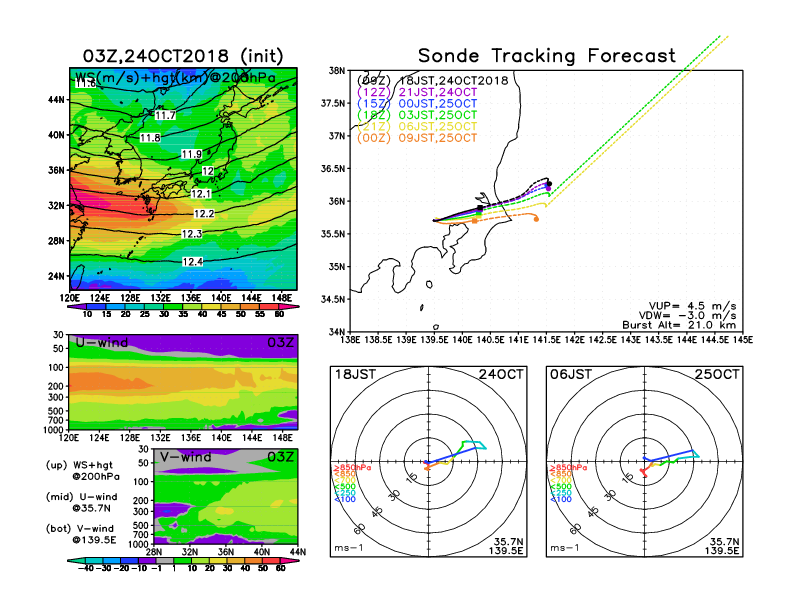Click the 12.2 contour label on map

point(203,214)
